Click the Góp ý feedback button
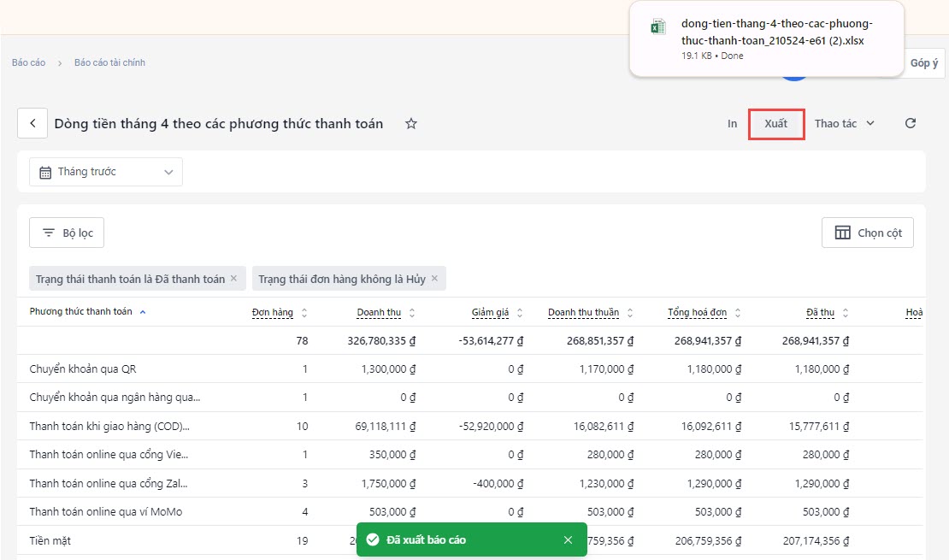Screen dimensions: 949x560 pos(923,63)
